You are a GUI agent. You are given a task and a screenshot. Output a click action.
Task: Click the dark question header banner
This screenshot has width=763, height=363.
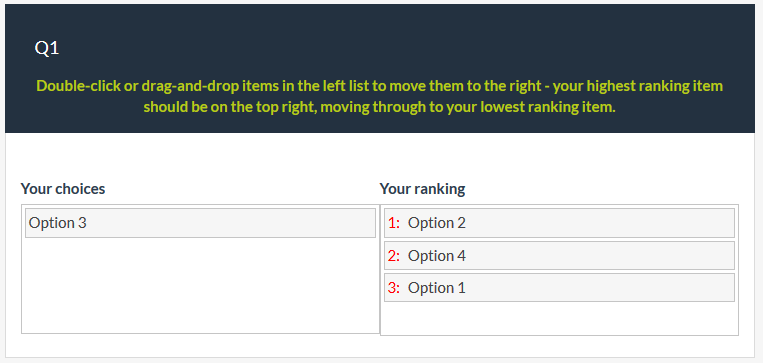point(380,68)
